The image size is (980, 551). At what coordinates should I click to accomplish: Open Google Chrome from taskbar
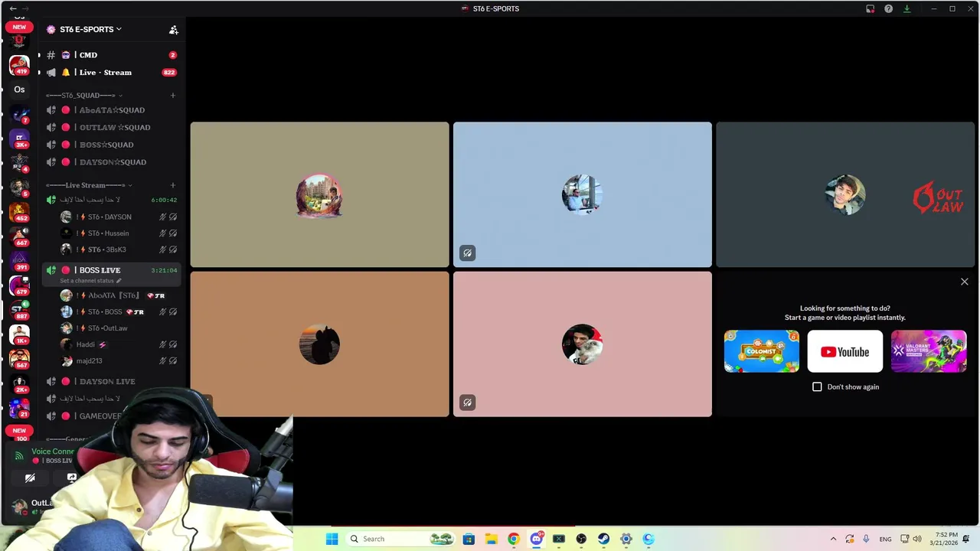tap(514, 539)
